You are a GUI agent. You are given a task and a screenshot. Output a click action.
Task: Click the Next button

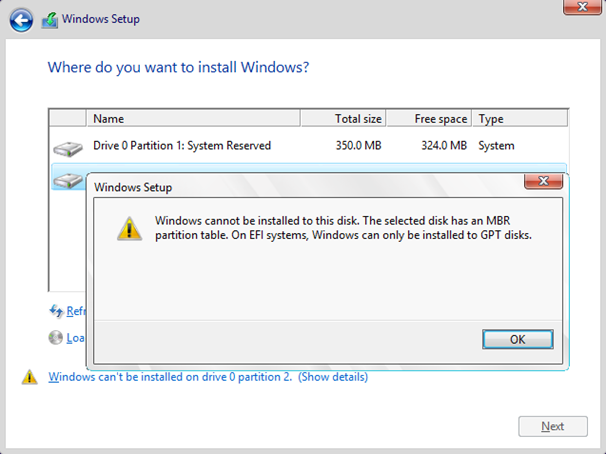click(553, 426)
